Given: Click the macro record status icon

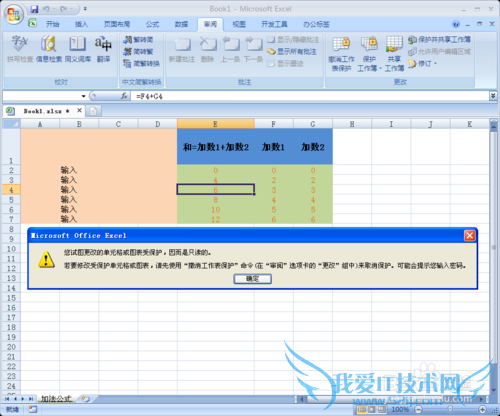Looking at the screenshot, I should click(32, 409).
